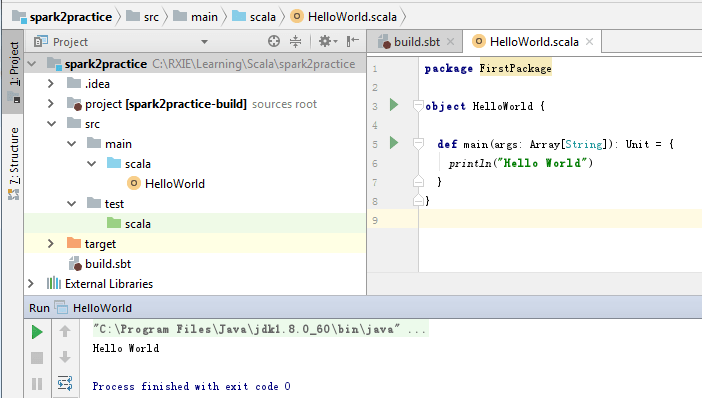Click the Hello World console output line
Image resolution: width=702 pixels, height=398 pixels.
126,348
